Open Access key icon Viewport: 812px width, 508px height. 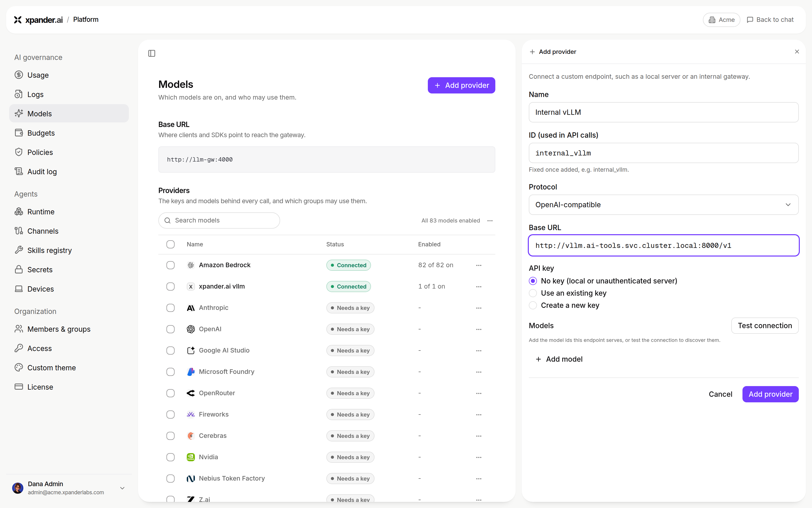click(19, 348)
